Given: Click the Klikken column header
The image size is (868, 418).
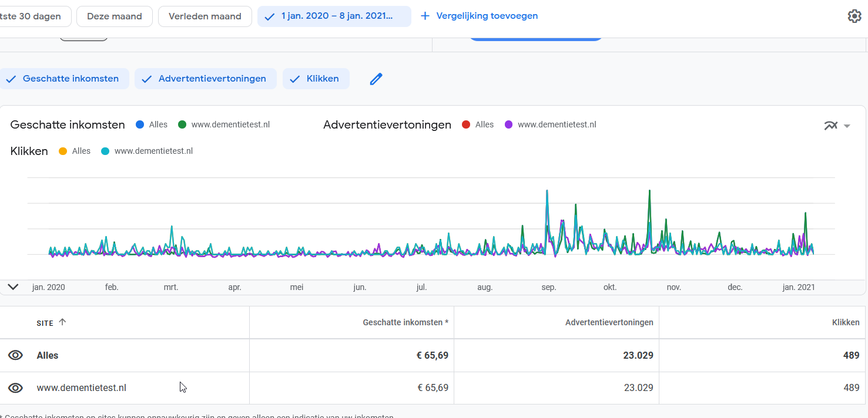Looking at the screenshot, I should click(846, 322).
